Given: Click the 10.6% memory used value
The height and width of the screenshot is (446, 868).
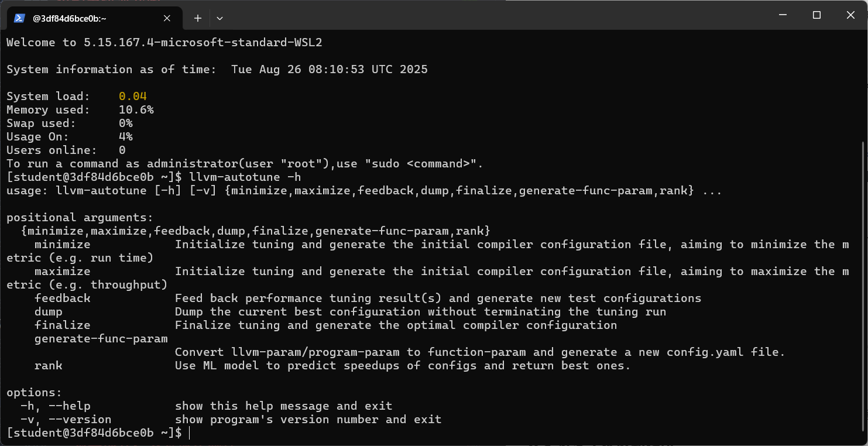Looking at the screenshot, I should pyautogui.click(x=136, y=110).
